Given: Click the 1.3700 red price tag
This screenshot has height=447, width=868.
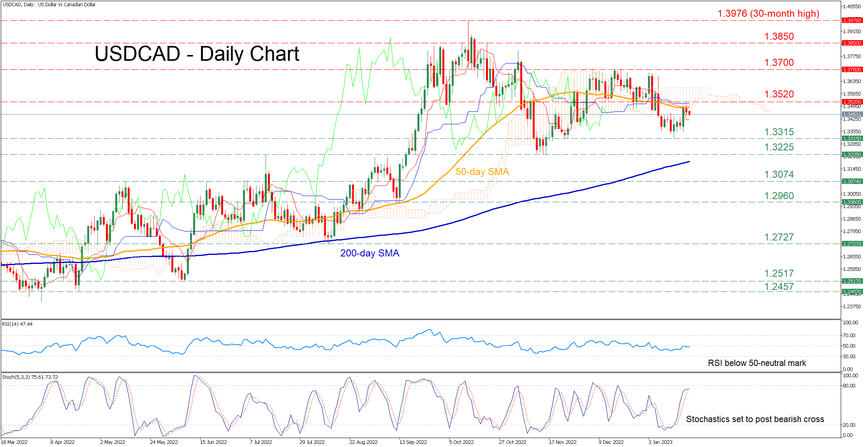Looking at the screenshot, I should coord(852,70).
